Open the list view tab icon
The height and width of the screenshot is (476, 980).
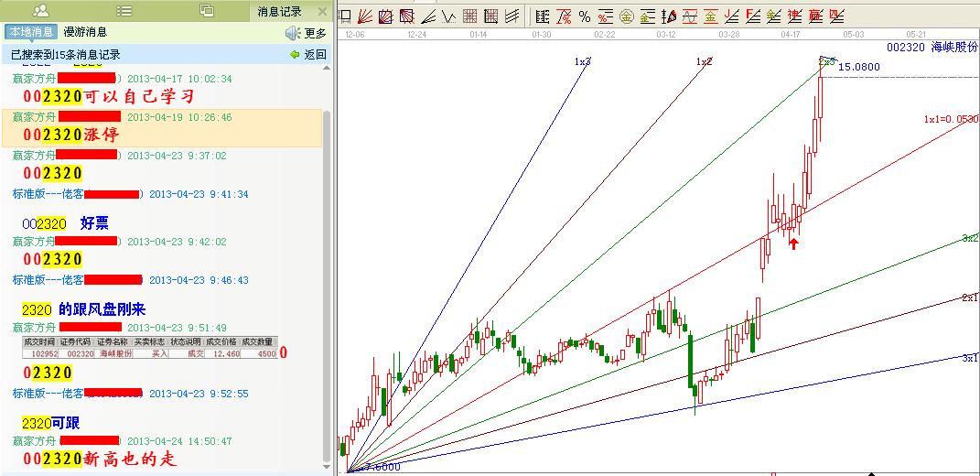124,11
